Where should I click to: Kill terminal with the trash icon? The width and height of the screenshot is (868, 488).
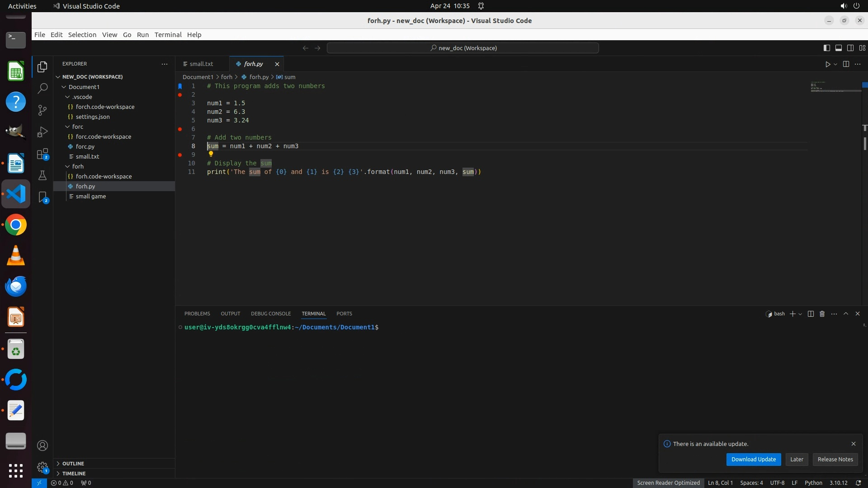(x=822, y=314)
